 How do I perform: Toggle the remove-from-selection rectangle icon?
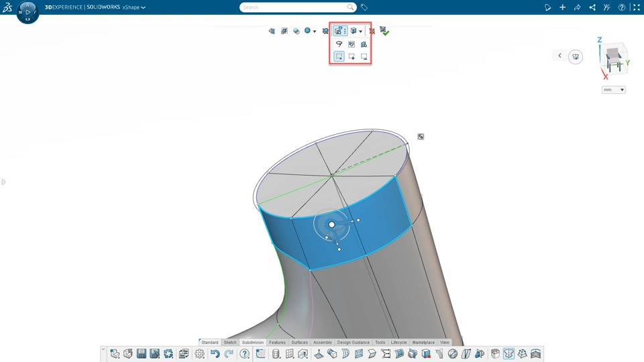[364, 56]
